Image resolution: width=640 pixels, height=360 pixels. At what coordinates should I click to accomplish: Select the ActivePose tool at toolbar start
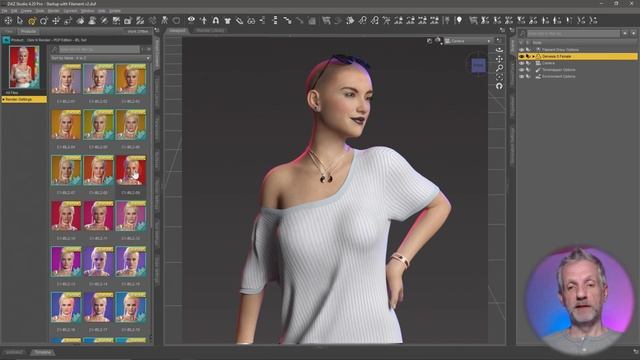coord(8,20)
